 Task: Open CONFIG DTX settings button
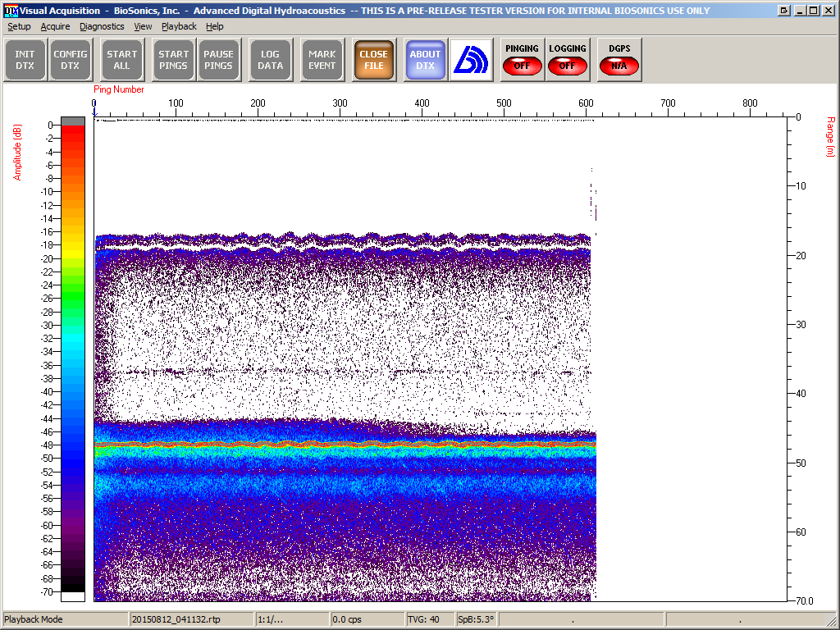point(71,60)
